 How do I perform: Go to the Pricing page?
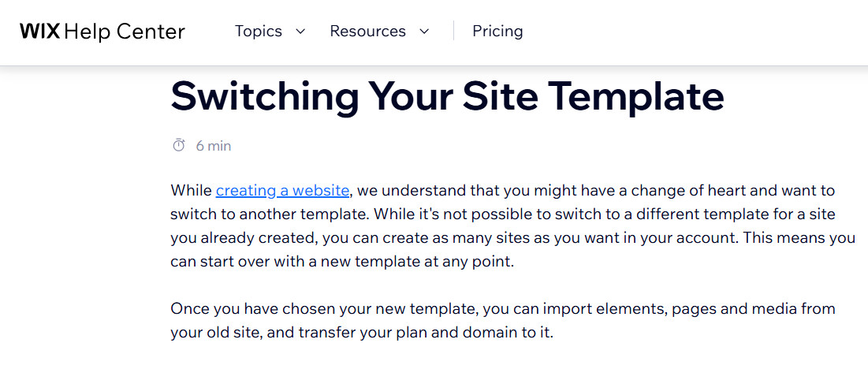point(497,32)
